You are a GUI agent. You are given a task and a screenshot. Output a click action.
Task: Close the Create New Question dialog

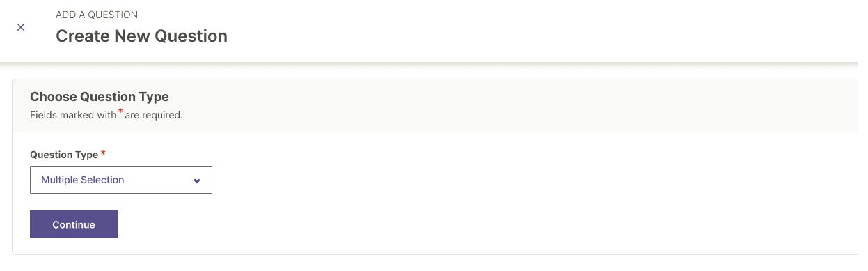pos(21,27)
